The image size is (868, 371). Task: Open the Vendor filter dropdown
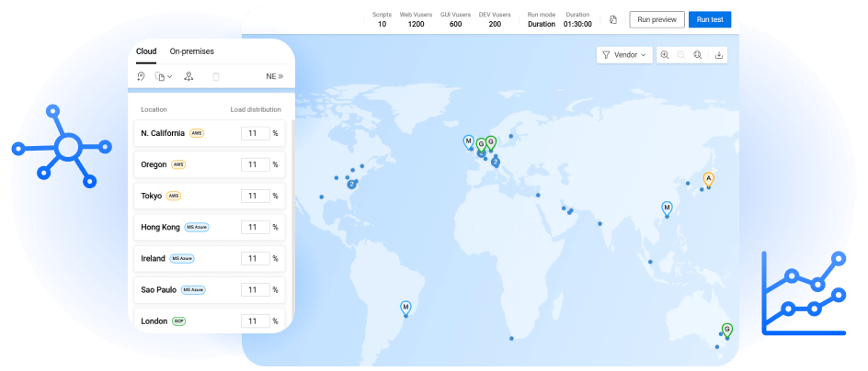tap(623, 55)
